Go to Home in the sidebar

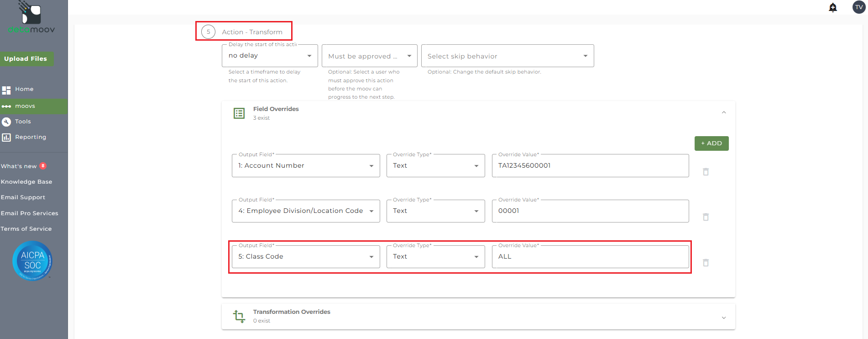(24, 89)
